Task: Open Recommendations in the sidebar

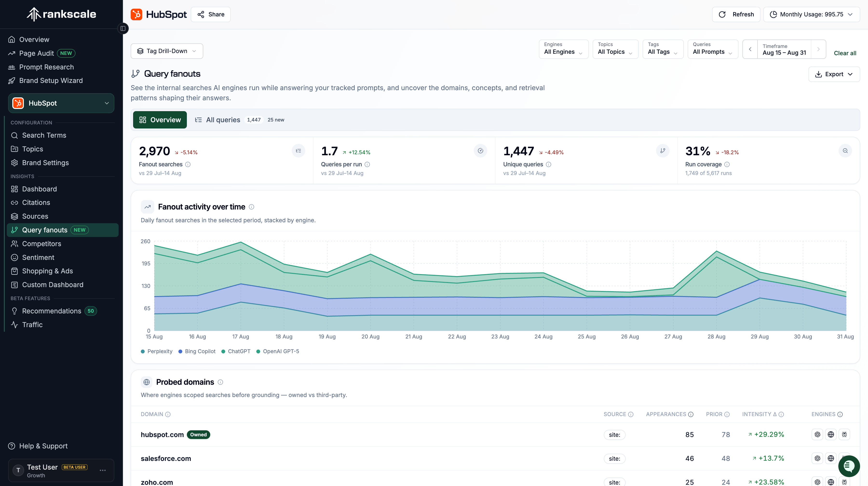Action: 63,311
